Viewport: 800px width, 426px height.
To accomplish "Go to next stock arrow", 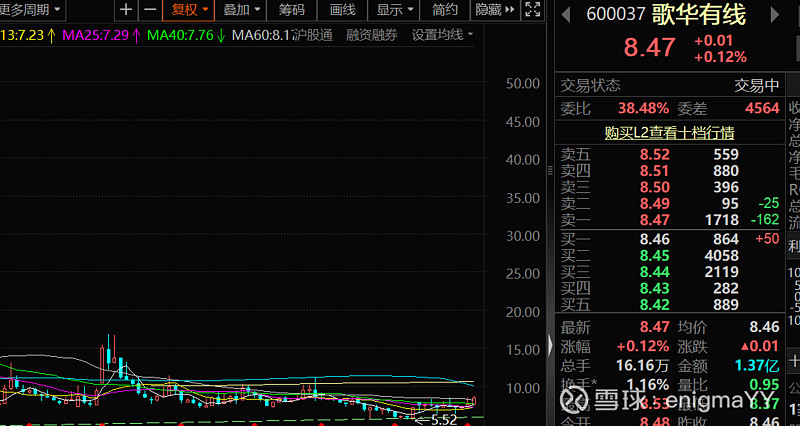I will (x=774, y=15).
